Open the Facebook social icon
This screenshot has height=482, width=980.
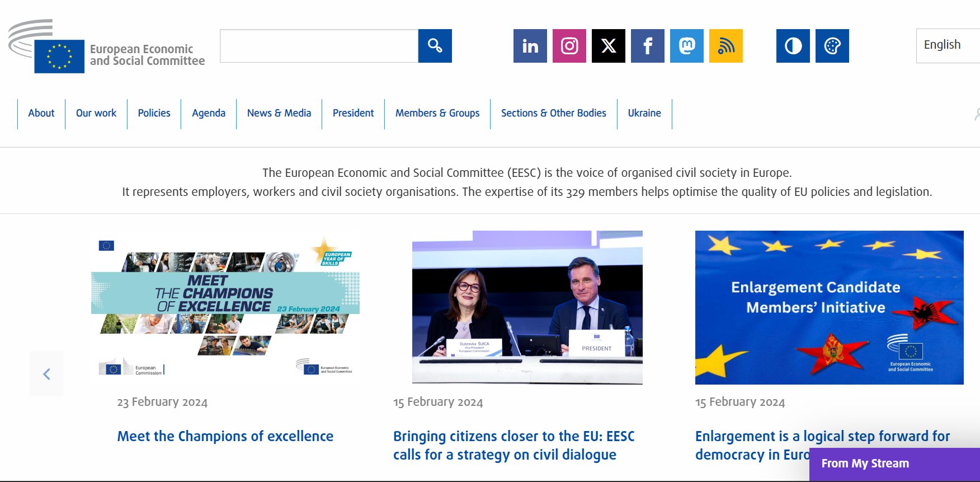[x=647, y=46]
